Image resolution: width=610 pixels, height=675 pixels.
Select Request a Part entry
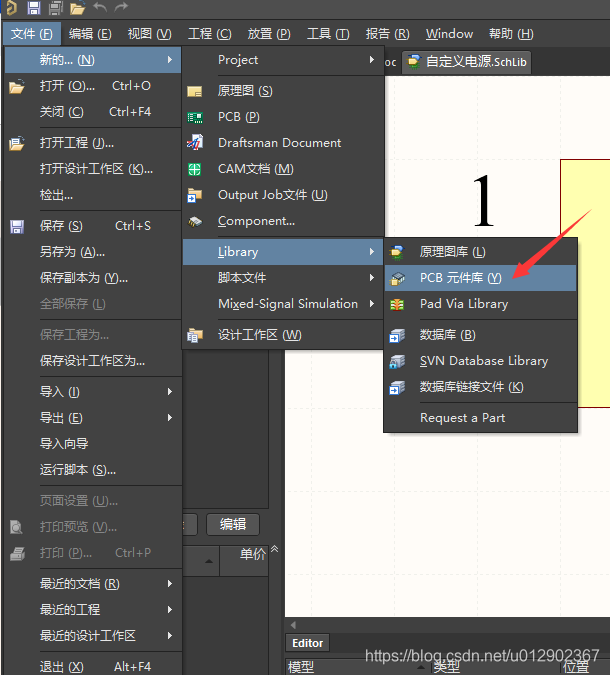480,418
